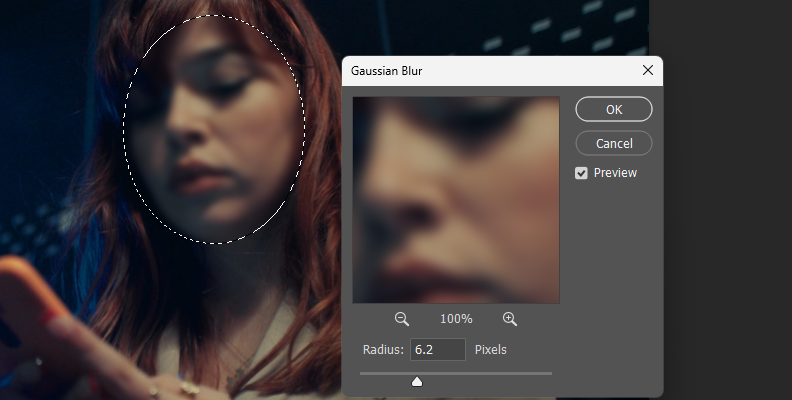Click the Radius label text
The image size is (792, 400).
(x=382, y=349)
